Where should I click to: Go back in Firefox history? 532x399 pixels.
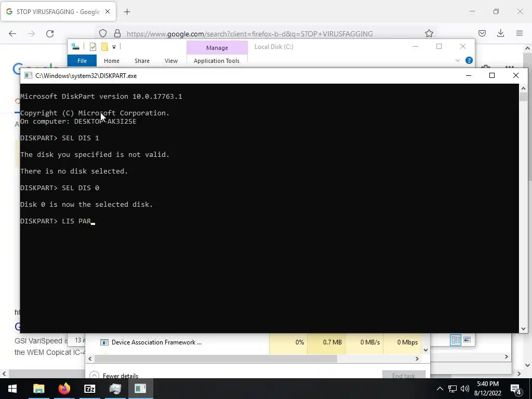(x=12, y=33)
